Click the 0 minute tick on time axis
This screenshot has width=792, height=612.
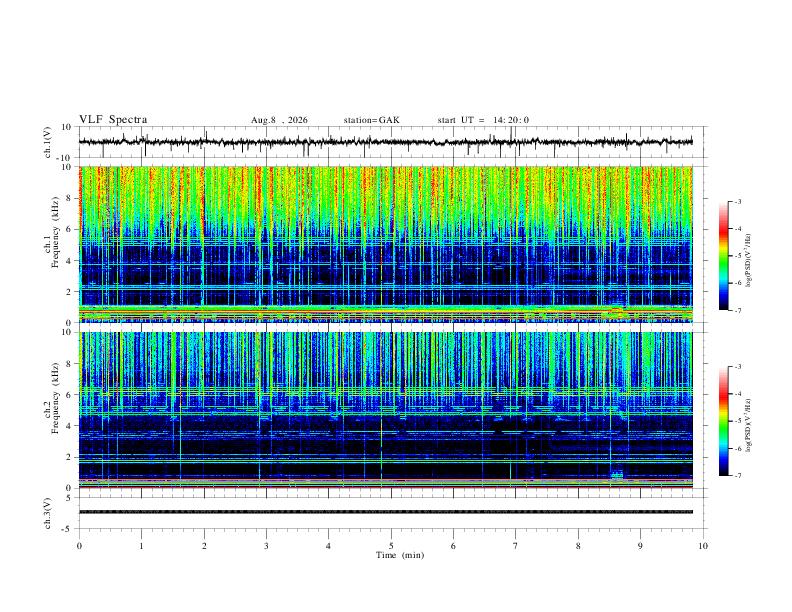[x=79, y=546]
